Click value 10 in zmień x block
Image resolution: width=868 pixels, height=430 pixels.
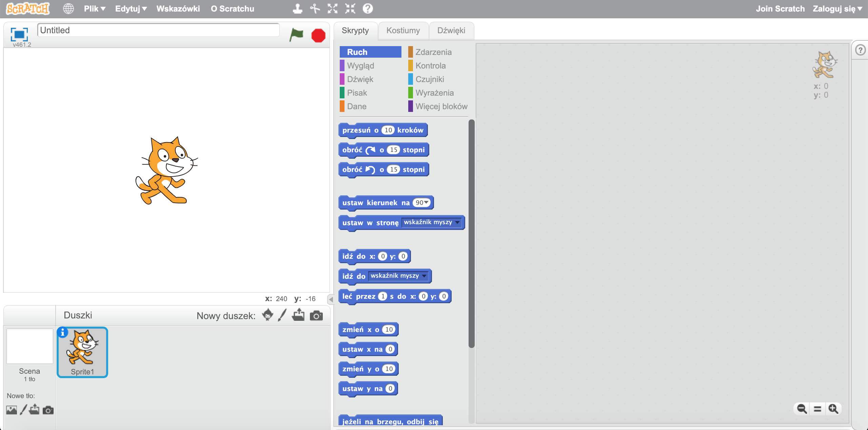point(389,329)
